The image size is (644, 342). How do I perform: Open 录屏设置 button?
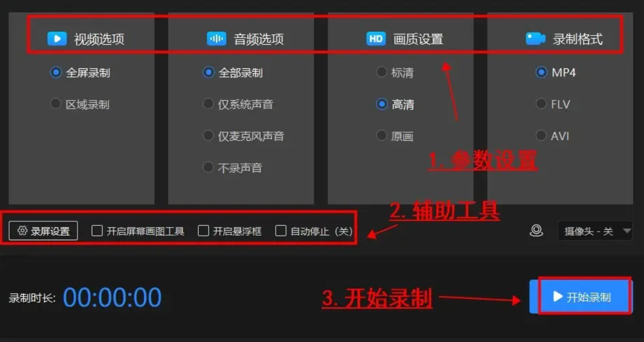point(43,231)
